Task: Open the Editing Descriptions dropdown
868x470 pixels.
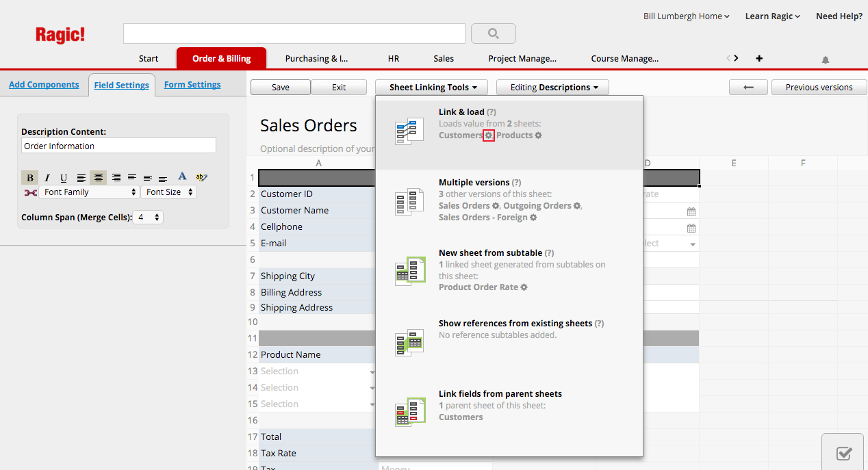Action: 552,87
